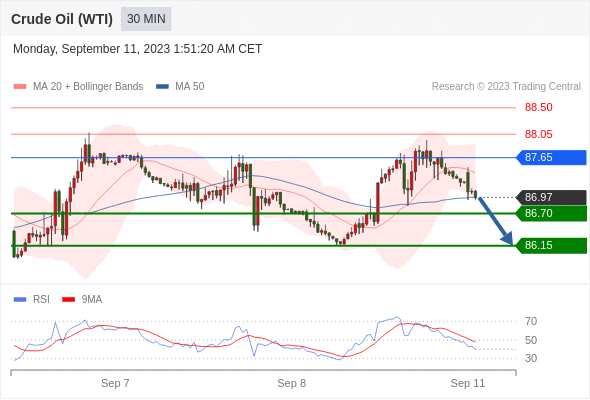Image resolution: width=590 pixels, height=400 pixels.
Task: Click the Research Trading Central copyright text
Action: pyautogui.click(x=506, y=87)
